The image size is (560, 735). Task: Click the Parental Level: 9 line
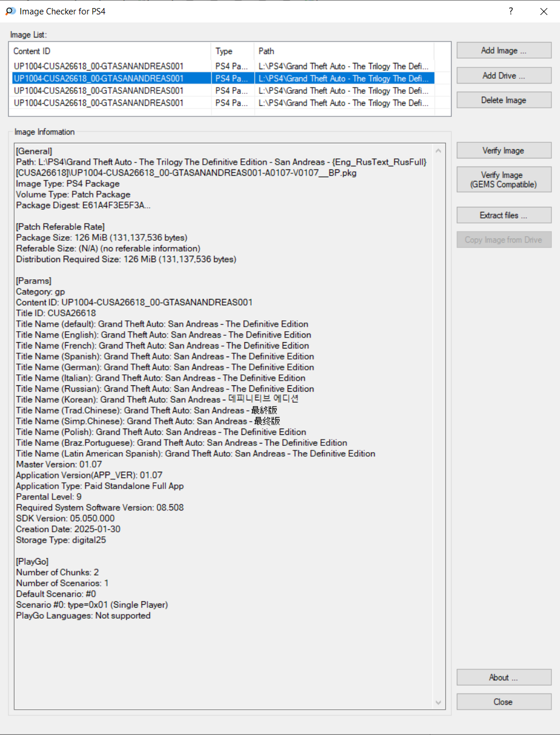[49, 497]
